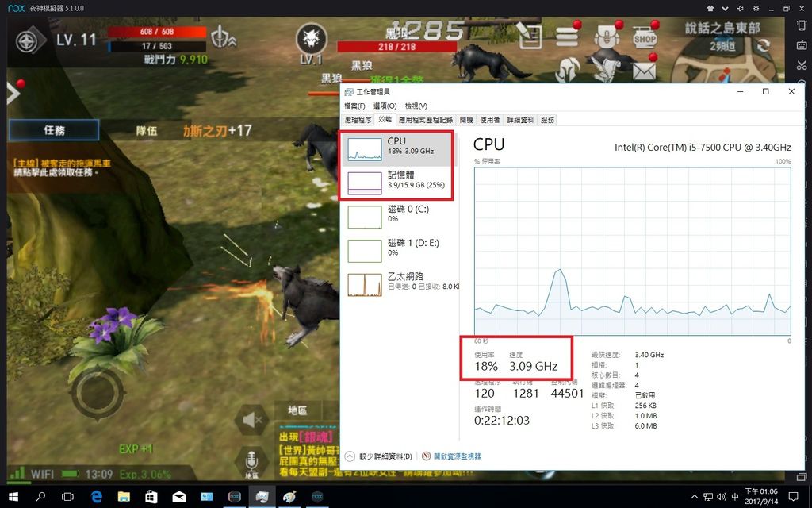Switch to Paint app on taskbar
The width and height of the screenshot is (812, 508).
pos(289,497)
